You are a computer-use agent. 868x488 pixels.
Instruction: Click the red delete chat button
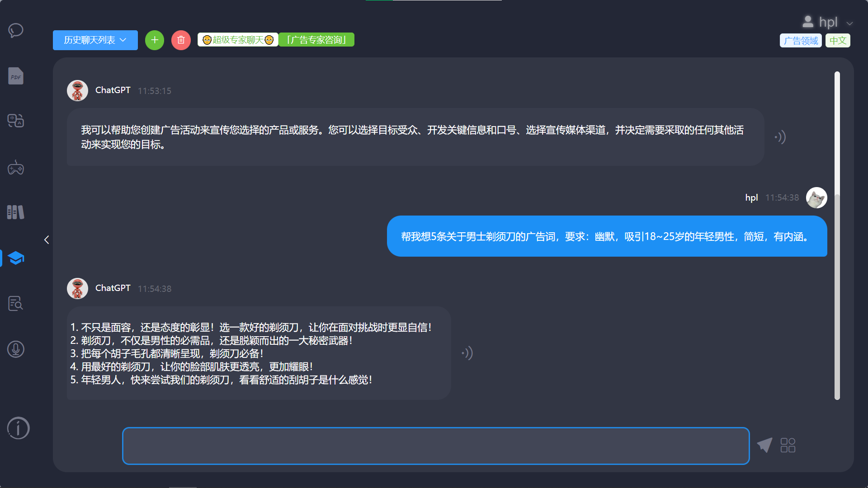point(181,40)
